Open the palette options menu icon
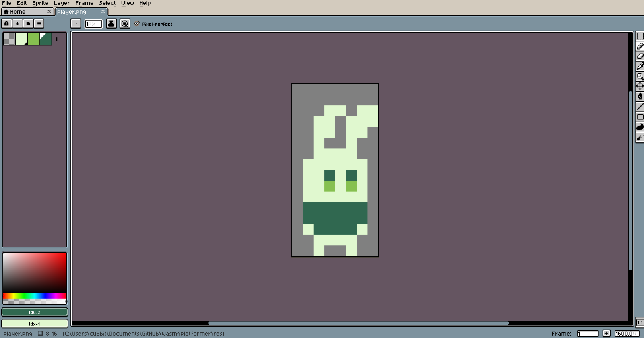 tap(39, 24)
